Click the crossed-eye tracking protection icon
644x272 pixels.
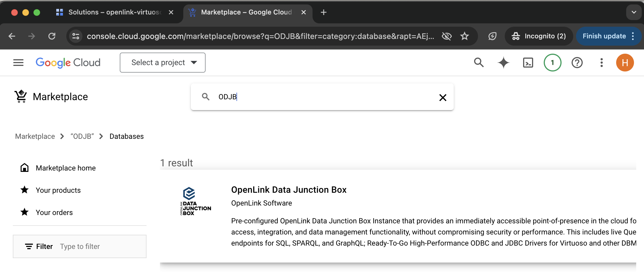pos(447,36)
